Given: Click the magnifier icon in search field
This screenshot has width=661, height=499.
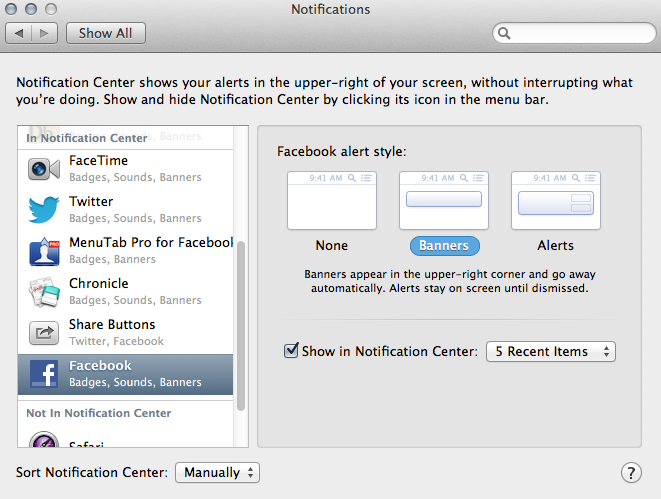Looking at the screenshot, I should [504, 33].
